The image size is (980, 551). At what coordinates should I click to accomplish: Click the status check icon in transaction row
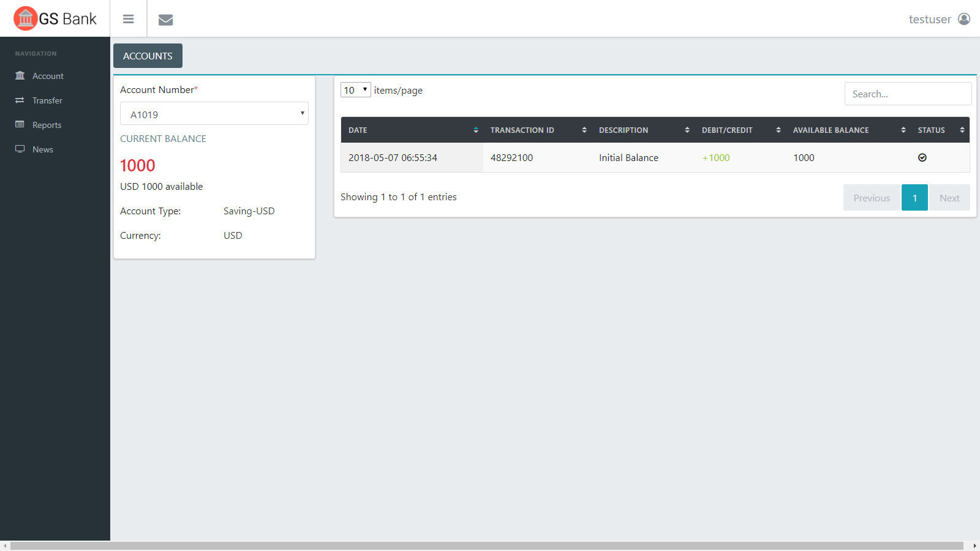[922, 158]
